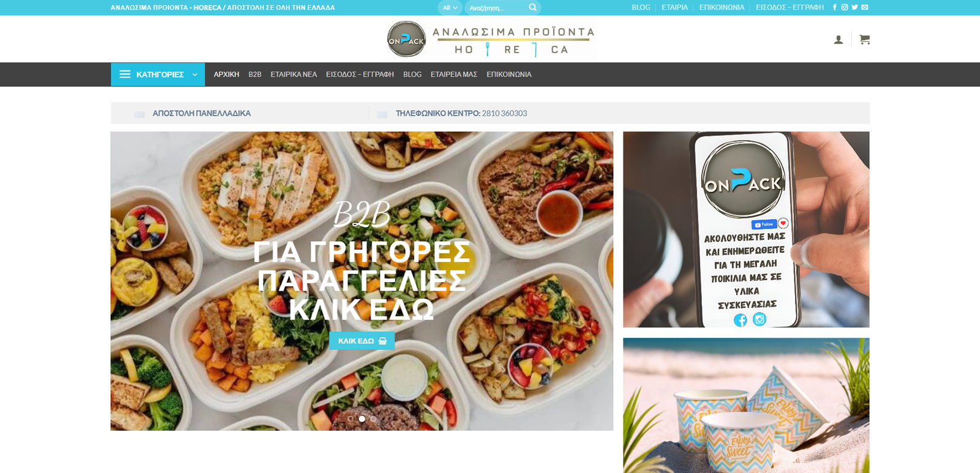Viewport: 980px width, 473px height.
Task: Open the OnPack phone follow-us banner
Action: [746, 229]
